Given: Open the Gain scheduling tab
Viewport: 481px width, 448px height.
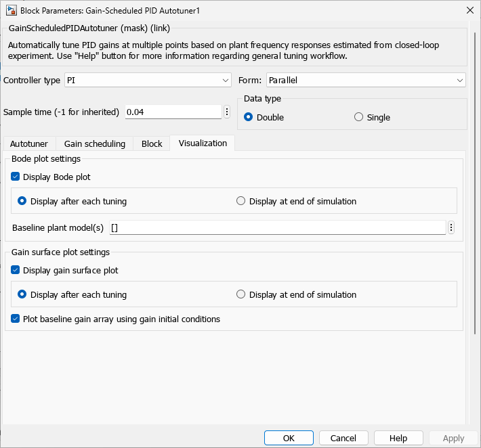Looking at the screenshot, I should [95, 143].
